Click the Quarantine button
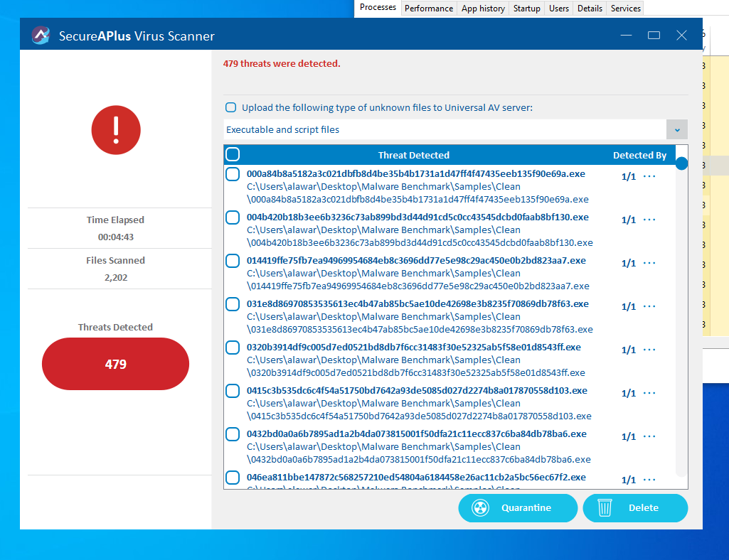Screen dimensions: 729x560 518,508
